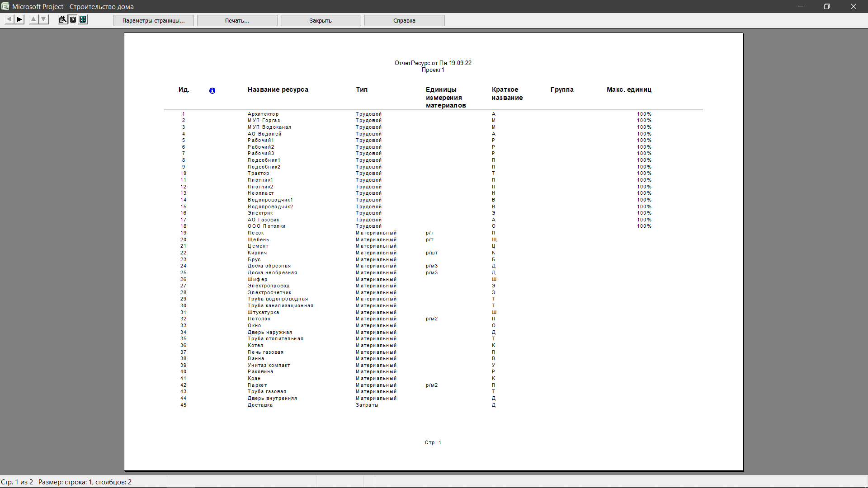
Task: Click resource name Архитектор
Action: coord(263,114)
